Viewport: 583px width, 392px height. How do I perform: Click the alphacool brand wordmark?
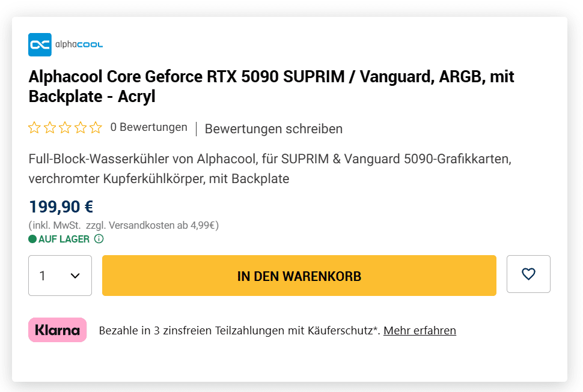[79, 44]
